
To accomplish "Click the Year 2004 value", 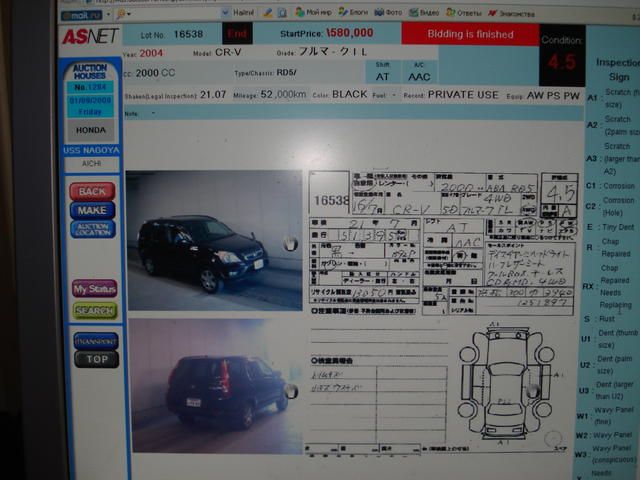I will click(x=151, y=53).
